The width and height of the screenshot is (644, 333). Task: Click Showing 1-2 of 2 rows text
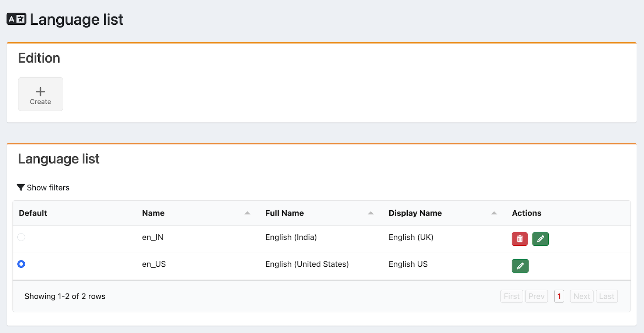pos(65,296)
